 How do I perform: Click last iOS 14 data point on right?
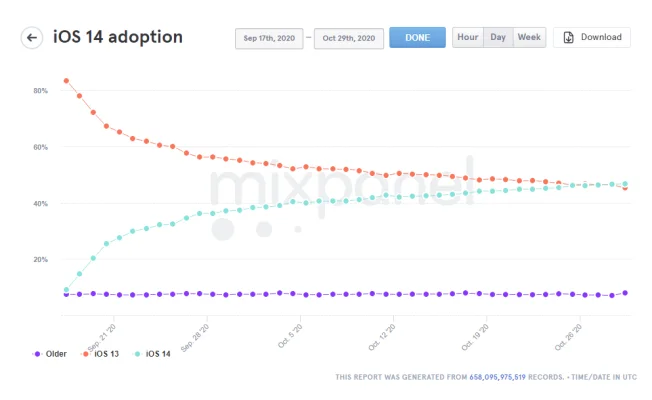[625, 183]
